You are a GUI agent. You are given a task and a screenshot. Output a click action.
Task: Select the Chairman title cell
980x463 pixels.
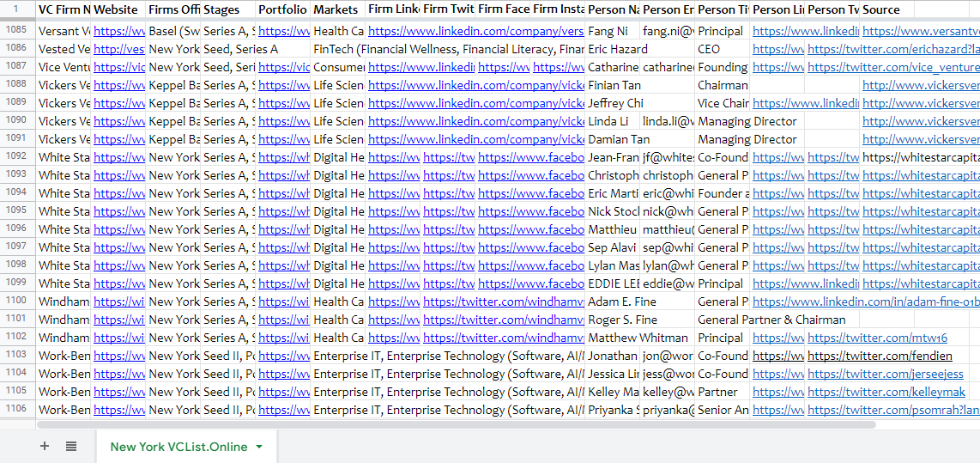(x=723, y=85)
